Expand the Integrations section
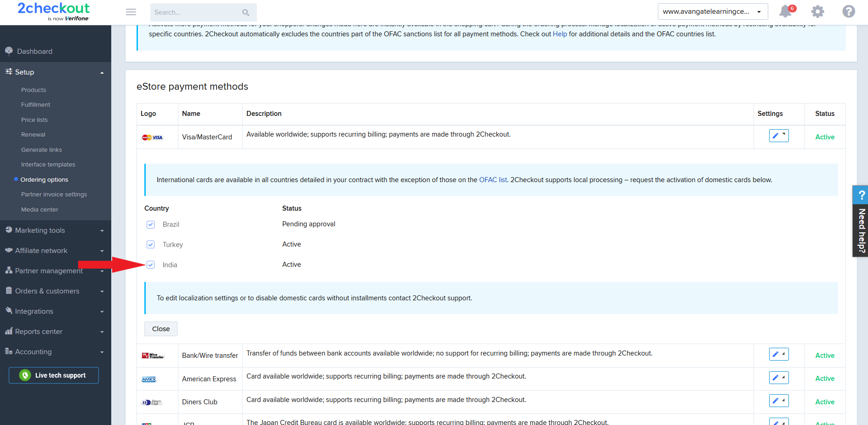The image size is (868, 425). coord(102,312)
